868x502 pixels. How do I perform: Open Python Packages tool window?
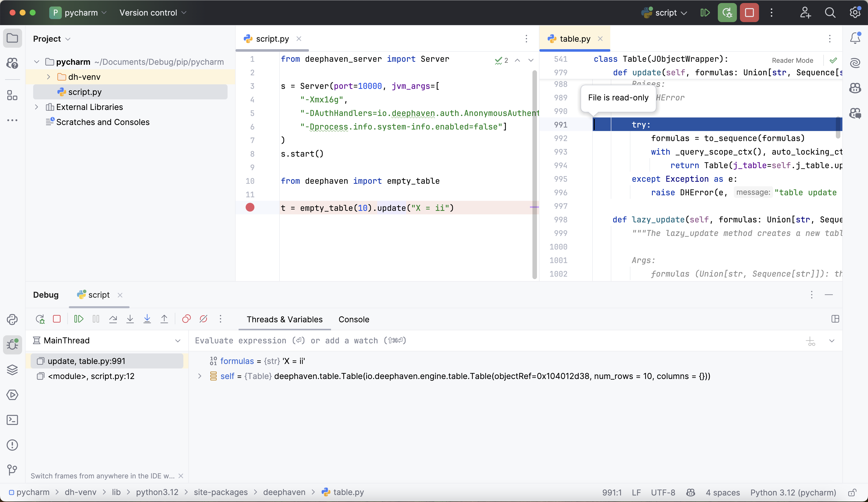tap(12, 370)
